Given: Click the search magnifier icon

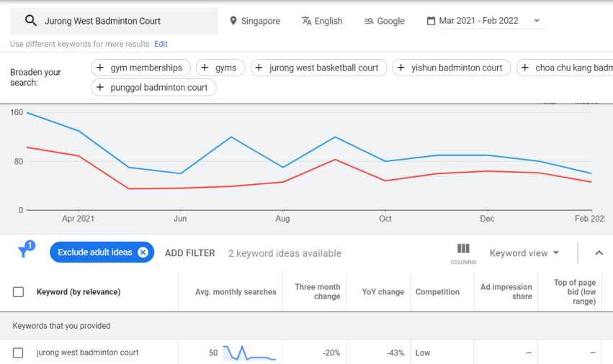Looking at the screenshot, I should pos(31,21).
